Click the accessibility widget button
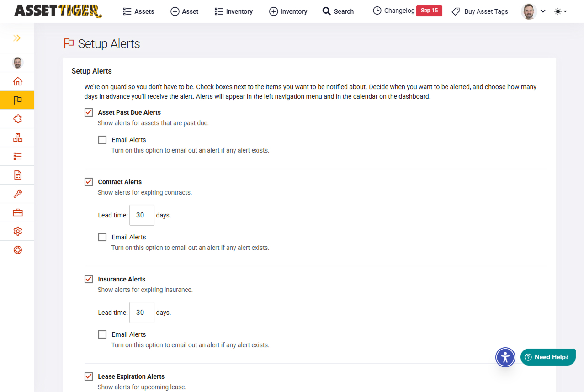 (505, 357)
